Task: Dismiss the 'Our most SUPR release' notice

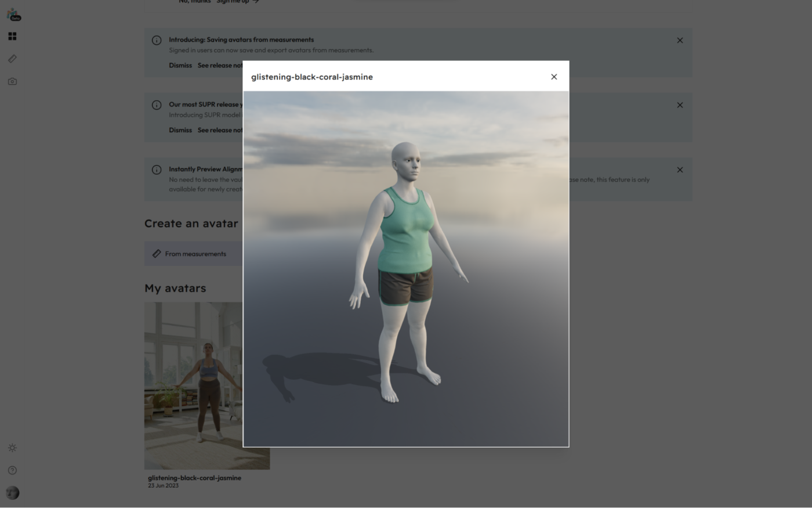Action: coord(180,130)
